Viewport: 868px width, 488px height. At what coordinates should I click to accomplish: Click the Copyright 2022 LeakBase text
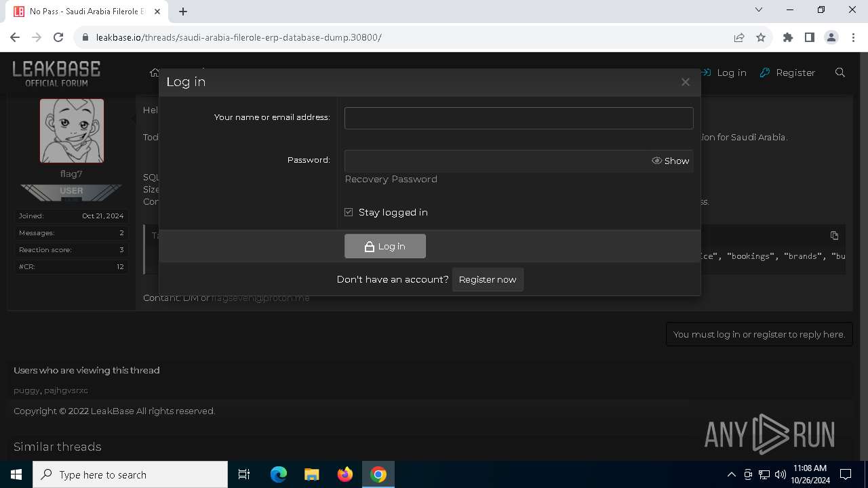pos(115,411)
